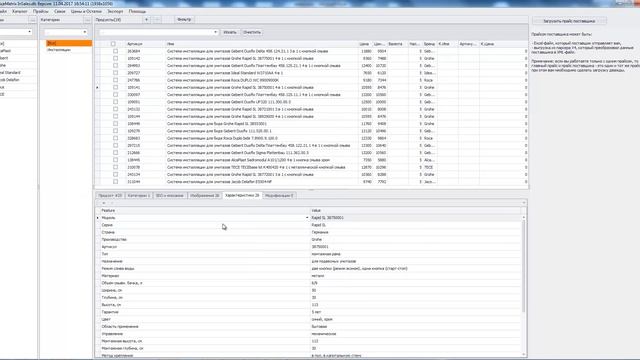Click the features list scroll-down arrow
The height and width of the screenshot is (360, 640).
[524, 355]
